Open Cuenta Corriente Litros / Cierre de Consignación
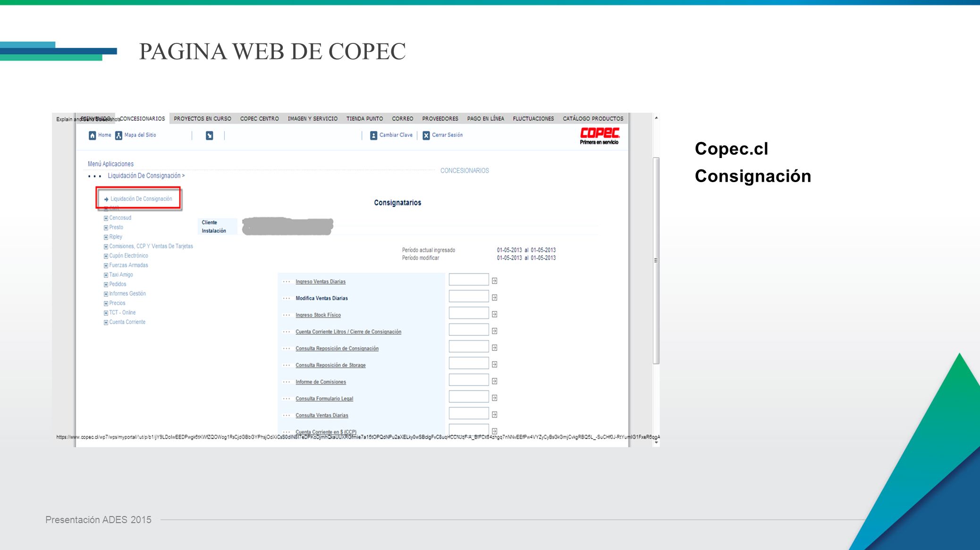Viewport: 980px width, 550px height. tap(348, 332)
